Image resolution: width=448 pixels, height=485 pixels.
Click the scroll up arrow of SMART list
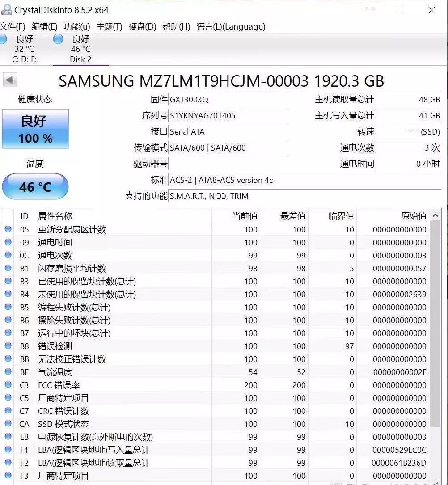click(435, 215)
